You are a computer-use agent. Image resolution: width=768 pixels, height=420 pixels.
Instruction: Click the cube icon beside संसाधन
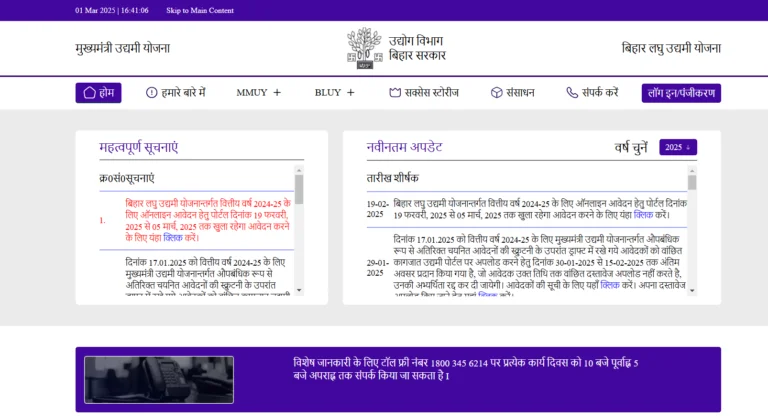(497, 93)
